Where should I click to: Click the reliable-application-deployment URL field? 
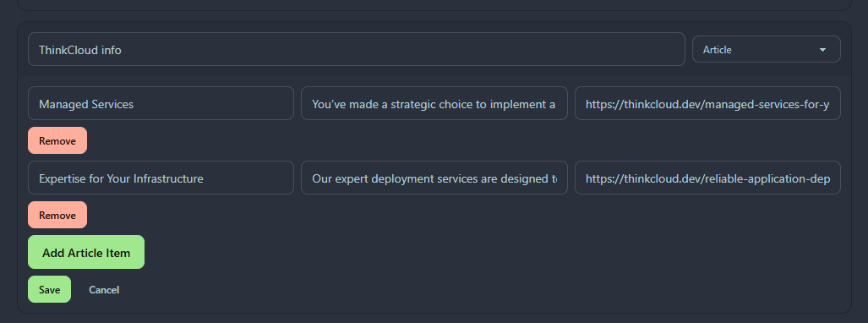(x=707, y=178)
